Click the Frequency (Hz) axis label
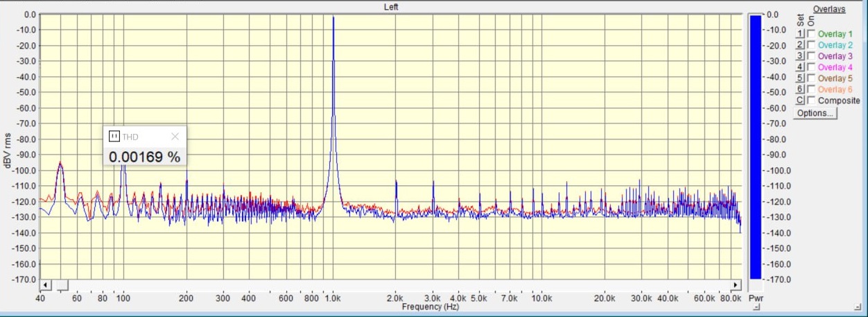This screenshot has width=868, height=317. pos(431,307)
